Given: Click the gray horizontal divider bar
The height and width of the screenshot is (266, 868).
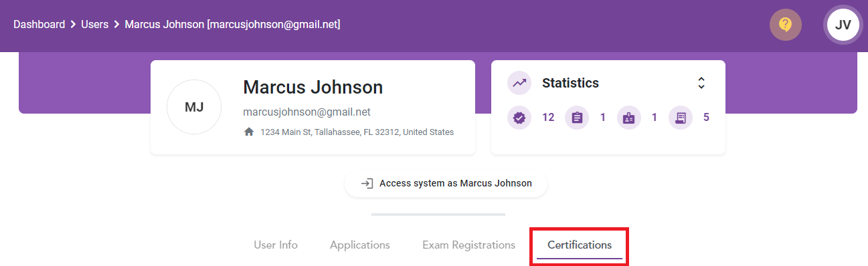Looking at the screenshot, I should pos(438,215).
